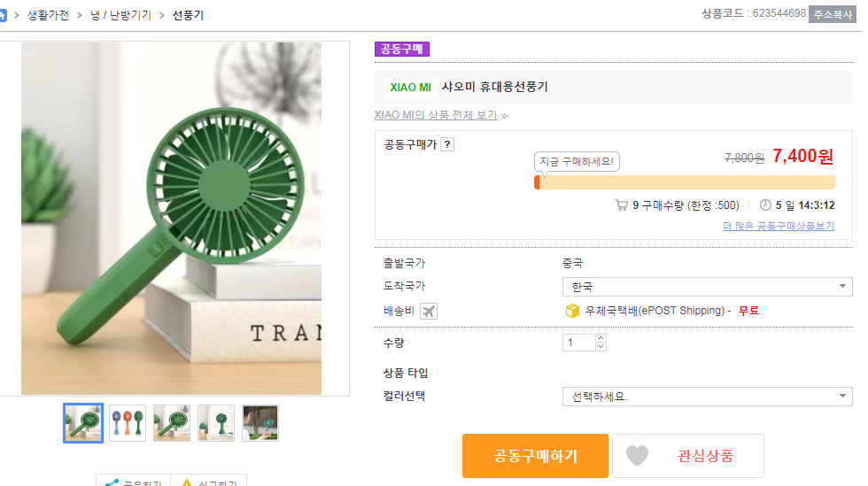Click the clock icon beside the countdown timer
This screenshot has width=868, height=486.
(x=765, y=205)
